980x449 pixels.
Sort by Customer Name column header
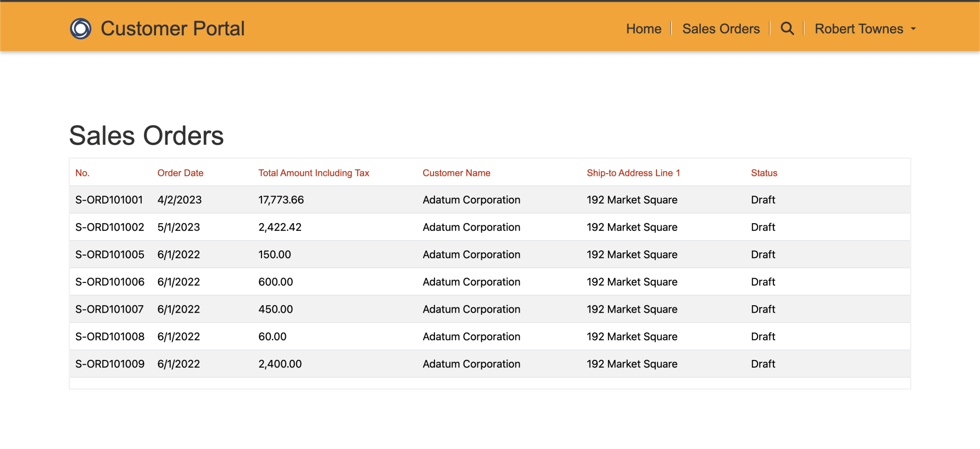coord(457,173)
